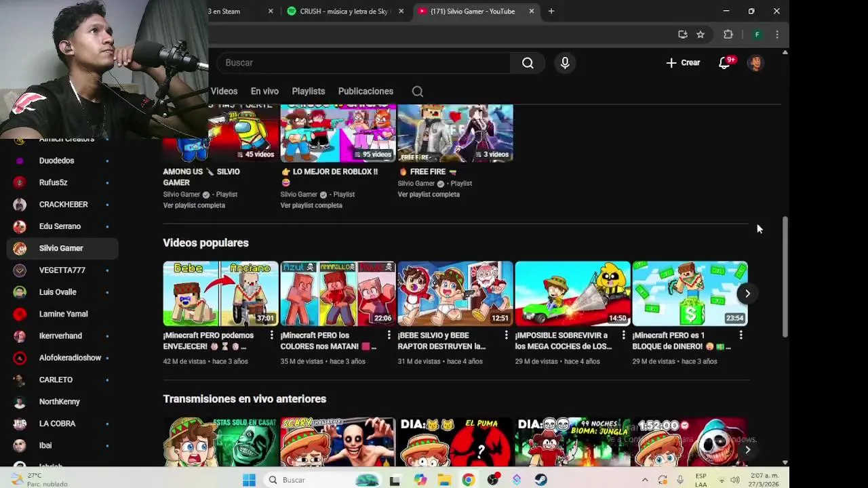
Task: Click Ver playlist completa under ROBLOX
Action: point(311,205)
